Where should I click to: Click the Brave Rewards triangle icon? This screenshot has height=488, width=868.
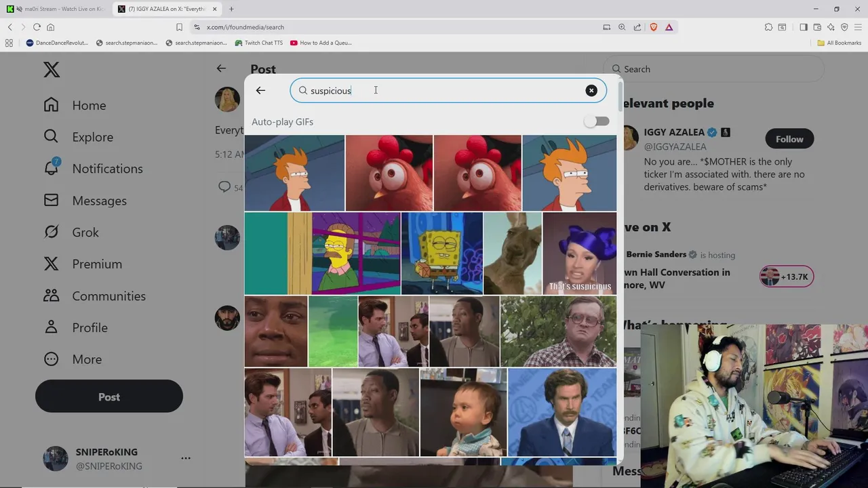pyautogui.click(x=669, y=27)
